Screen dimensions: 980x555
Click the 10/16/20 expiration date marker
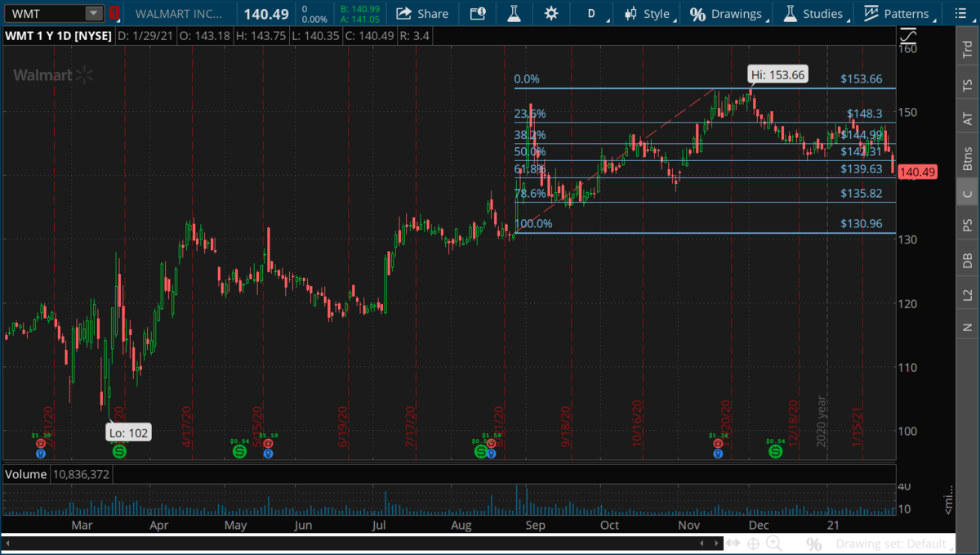click(636, 423)
